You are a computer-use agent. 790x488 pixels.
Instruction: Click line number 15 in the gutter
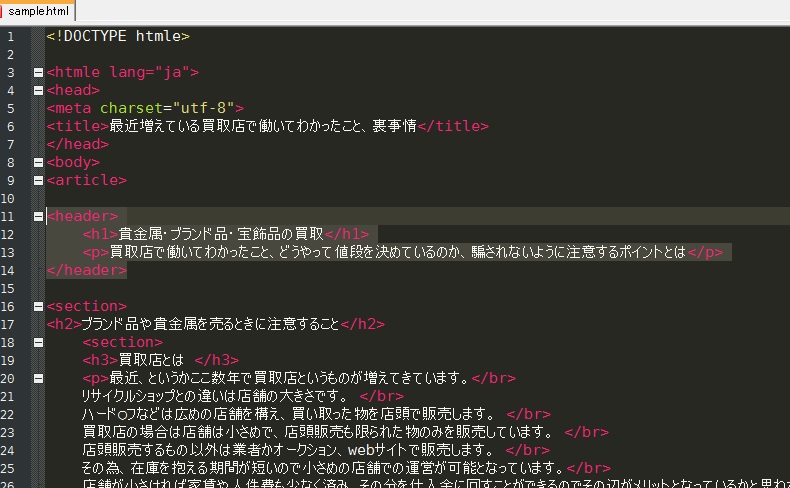[8, 289]
